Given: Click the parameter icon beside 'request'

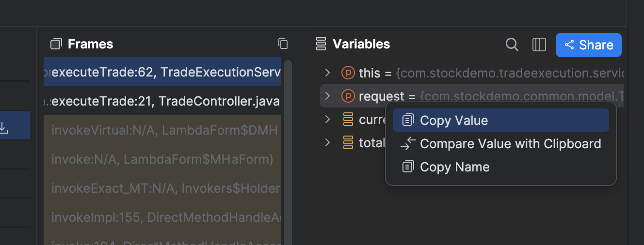Looking at the screenshot, I should (348, 96).
